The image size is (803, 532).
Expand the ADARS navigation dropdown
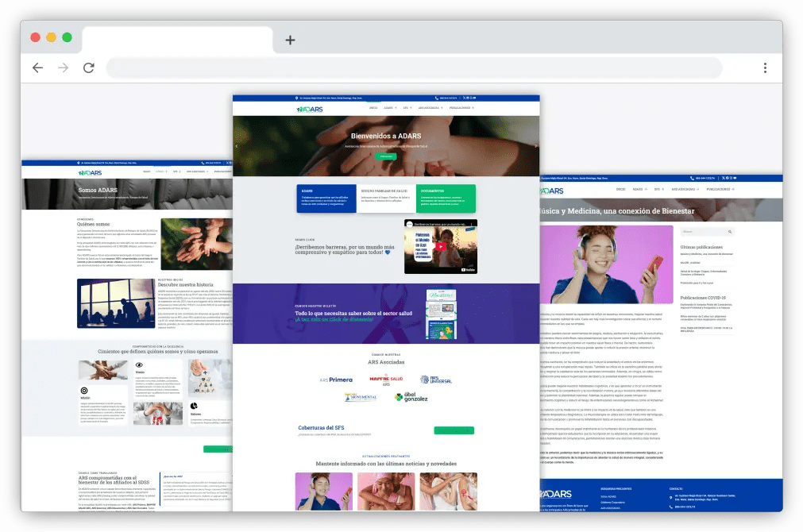coord(388,108)
